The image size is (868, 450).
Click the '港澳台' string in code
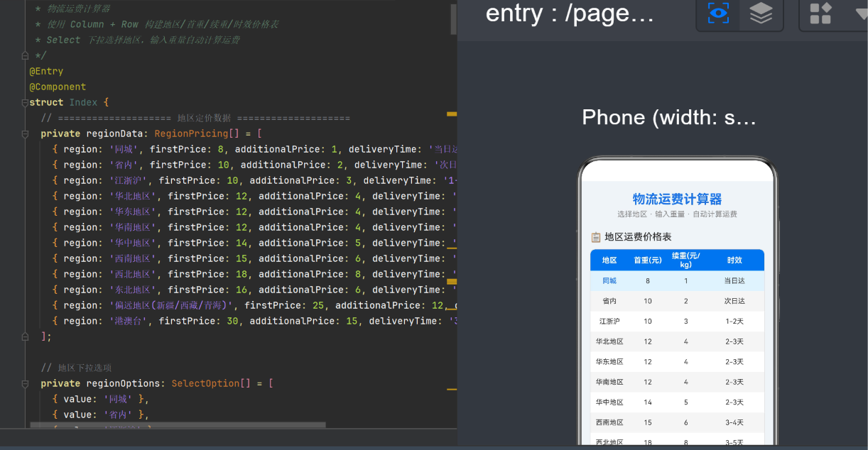pos(129,322)
